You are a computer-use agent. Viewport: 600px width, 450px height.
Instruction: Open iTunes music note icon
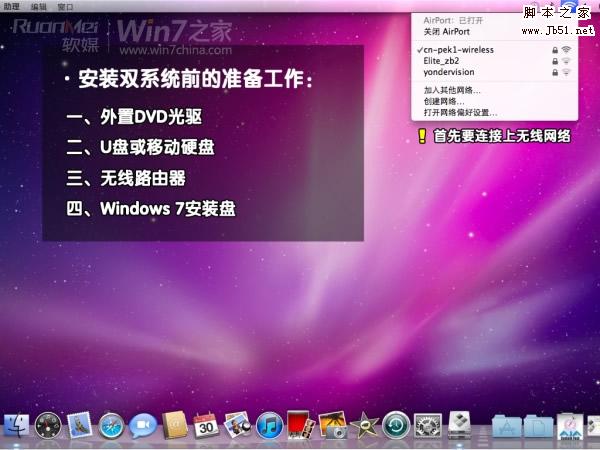tap(269, 426)
